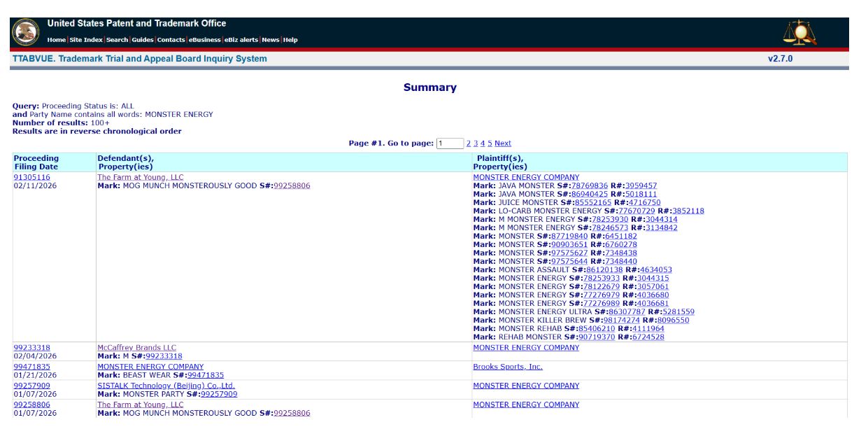Open proceeding number 91305116

coord(32,178)
